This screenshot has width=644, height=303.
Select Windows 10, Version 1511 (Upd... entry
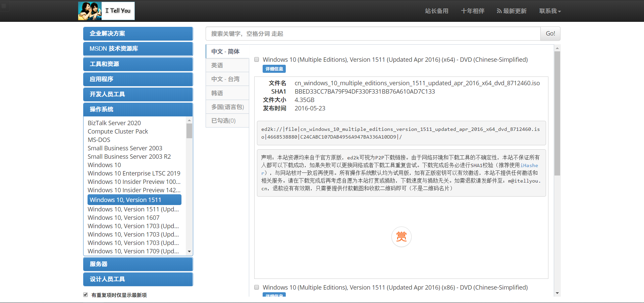pos(133,209)
